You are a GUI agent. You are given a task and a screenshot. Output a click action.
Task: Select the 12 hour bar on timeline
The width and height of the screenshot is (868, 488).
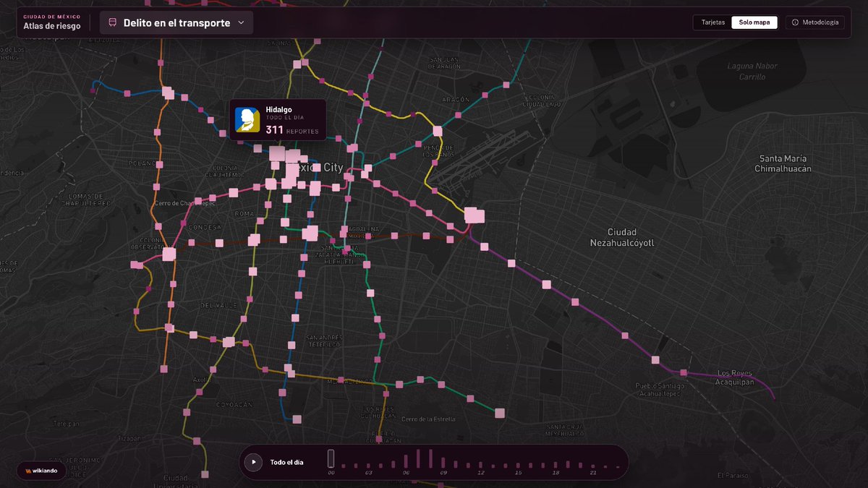click(481, 465)
